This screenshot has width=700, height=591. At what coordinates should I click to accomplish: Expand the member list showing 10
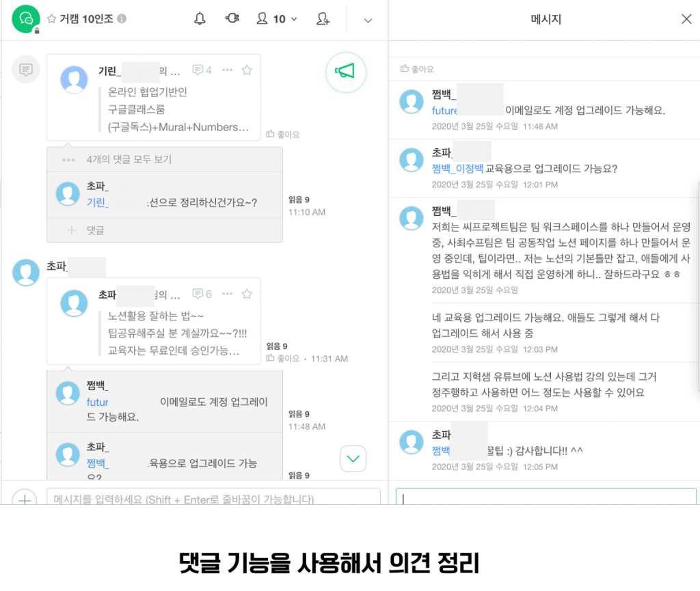[x=279, y=19]
